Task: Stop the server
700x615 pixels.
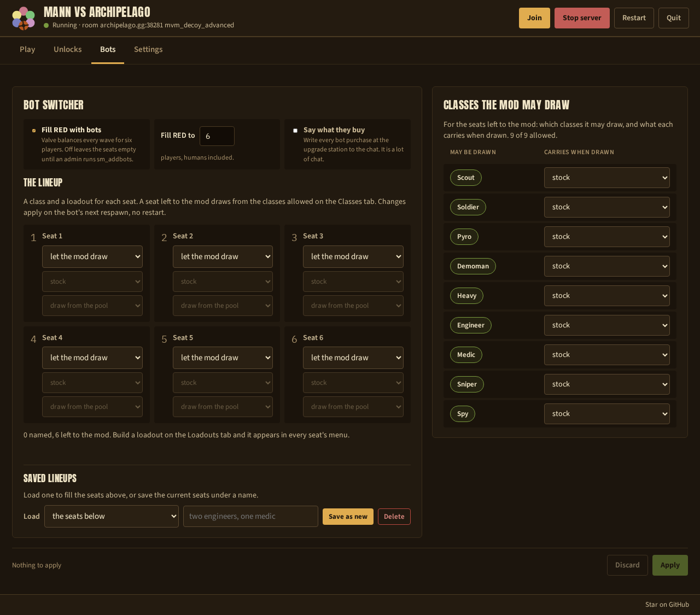Action: pyautogui.click(x=582, y=18)
